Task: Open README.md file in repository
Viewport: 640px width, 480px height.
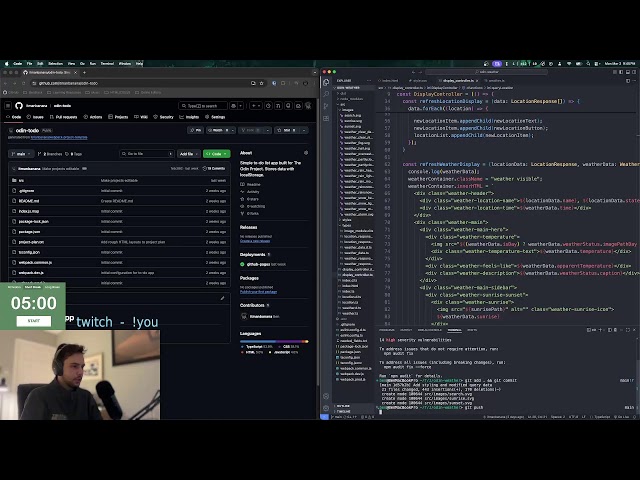Action: (29, 201)
